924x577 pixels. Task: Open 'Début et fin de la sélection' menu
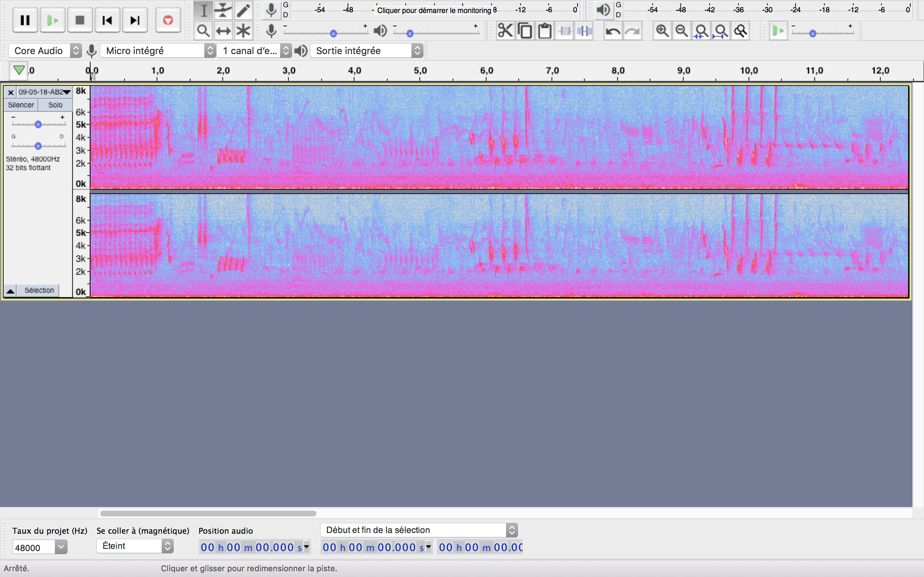[x=419, y=530]
